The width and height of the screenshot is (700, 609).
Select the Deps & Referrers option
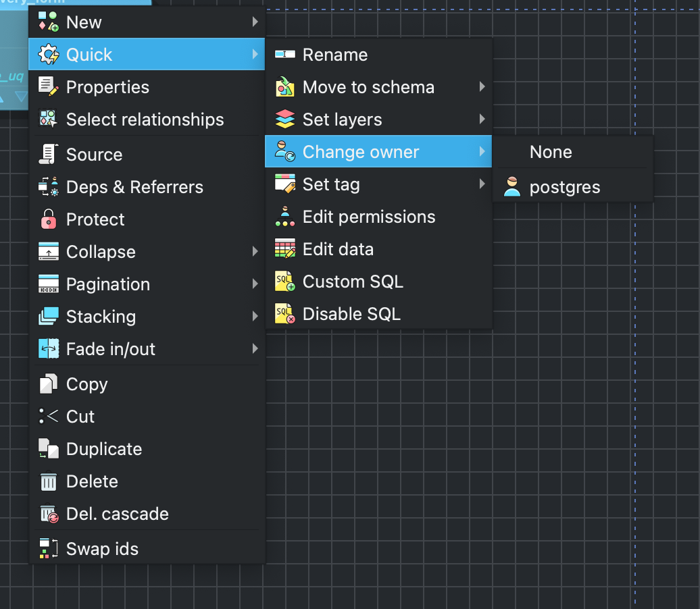[134, 187]
